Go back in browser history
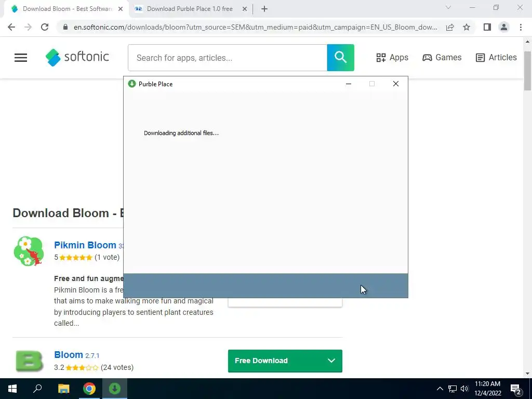 point(11,27)
